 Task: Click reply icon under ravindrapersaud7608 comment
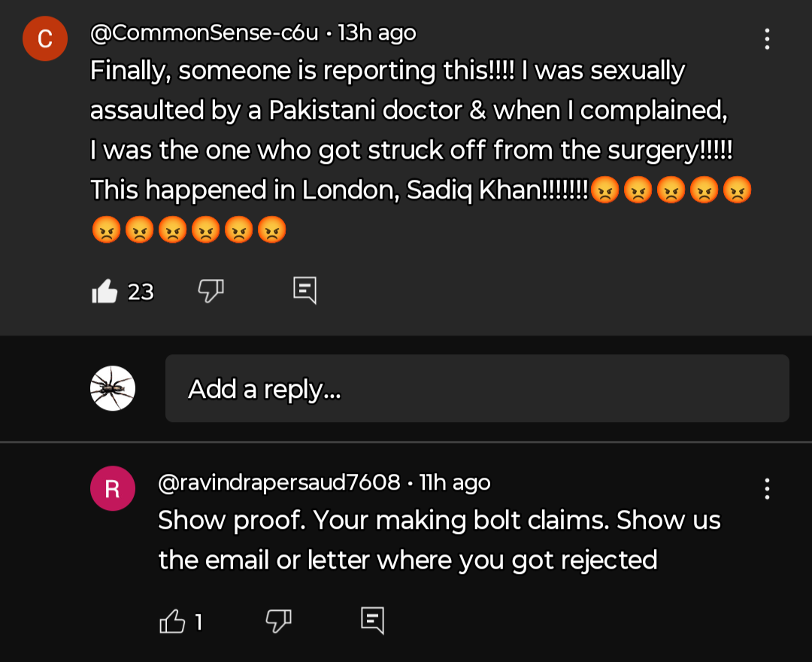[372, 621]
